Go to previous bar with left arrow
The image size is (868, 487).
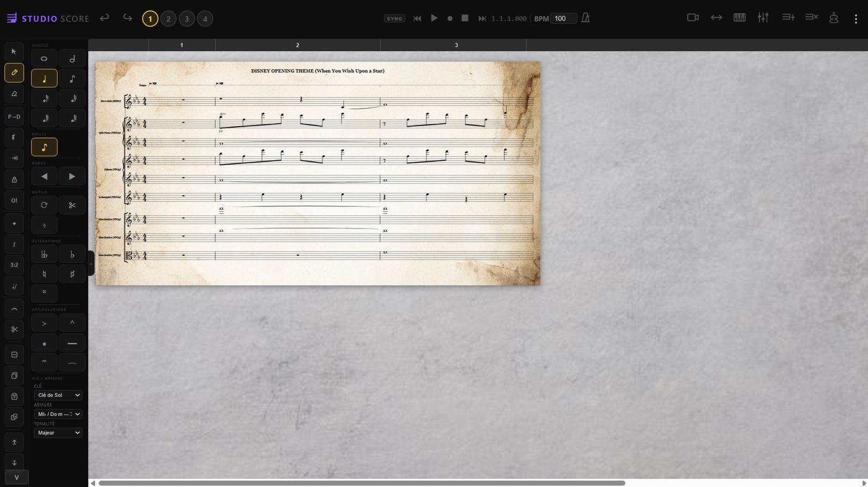[44, 176]
